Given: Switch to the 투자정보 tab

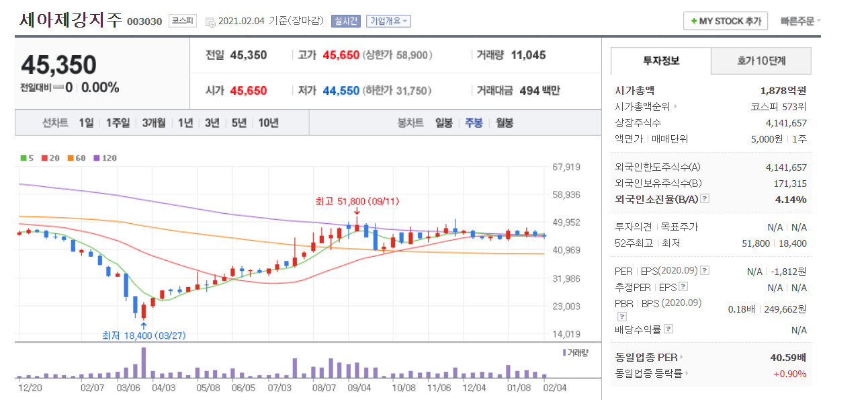Looking at the screenshot, I should [x=660, y=61].
